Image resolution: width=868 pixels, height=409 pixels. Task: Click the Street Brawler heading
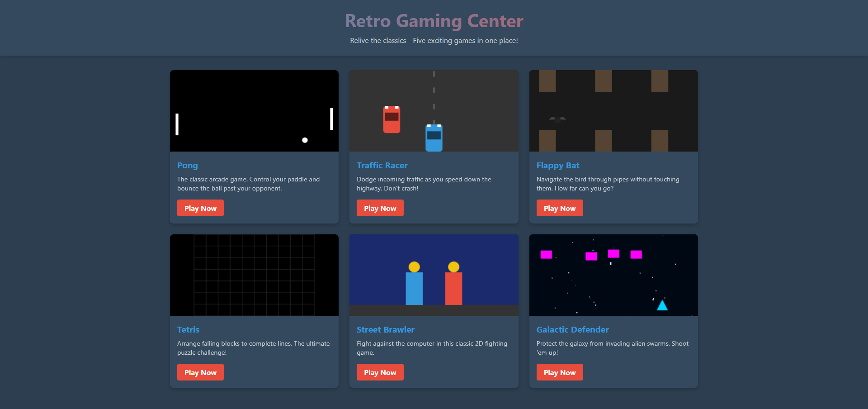pos(385,330)
